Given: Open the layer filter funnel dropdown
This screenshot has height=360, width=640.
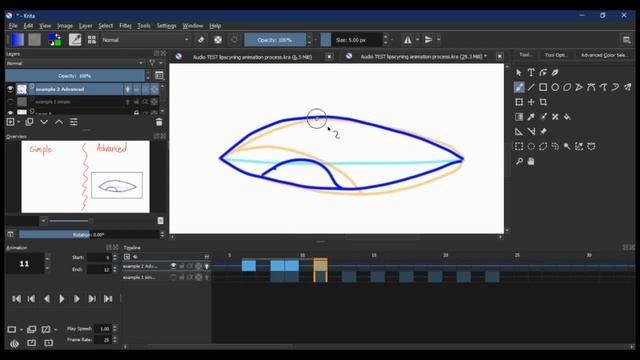Looking at the screenshot, I should [x=152, y=63].
